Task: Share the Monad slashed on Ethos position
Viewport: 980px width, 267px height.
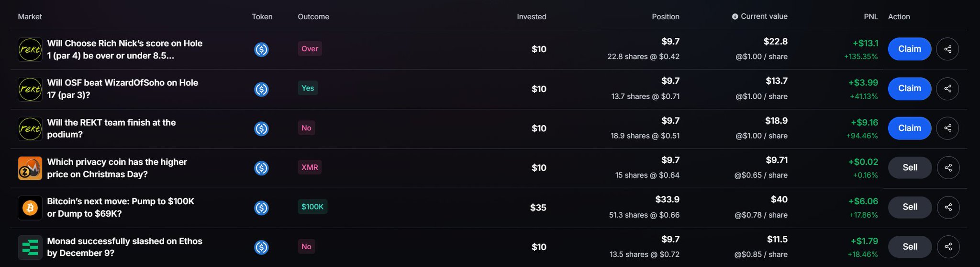Action: (948, 247)
